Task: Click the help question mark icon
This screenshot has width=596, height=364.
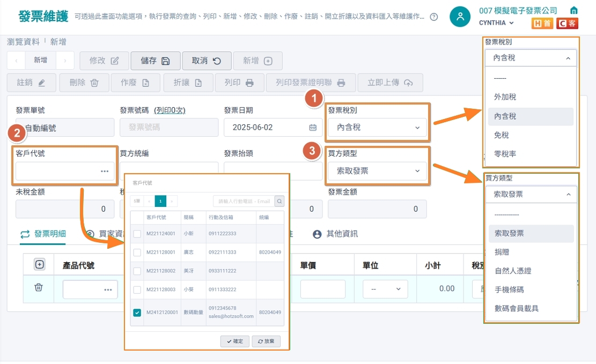Action: tap(433, 17)
